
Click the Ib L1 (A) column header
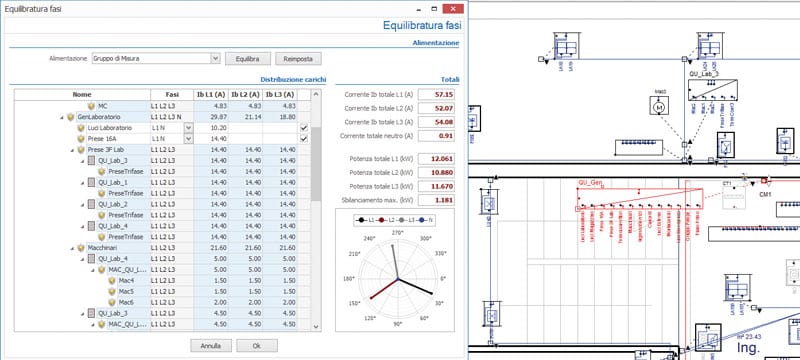tap(211, 95)
